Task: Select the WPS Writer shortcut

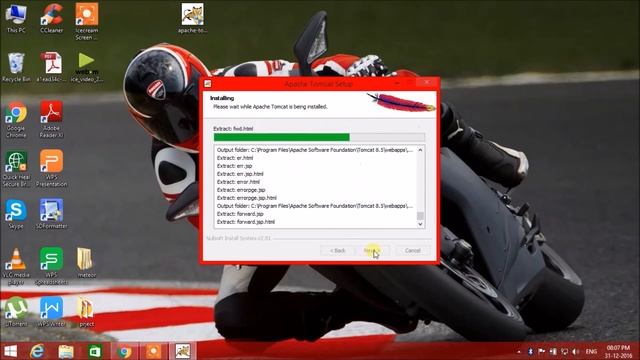Action: coord(51,312)
